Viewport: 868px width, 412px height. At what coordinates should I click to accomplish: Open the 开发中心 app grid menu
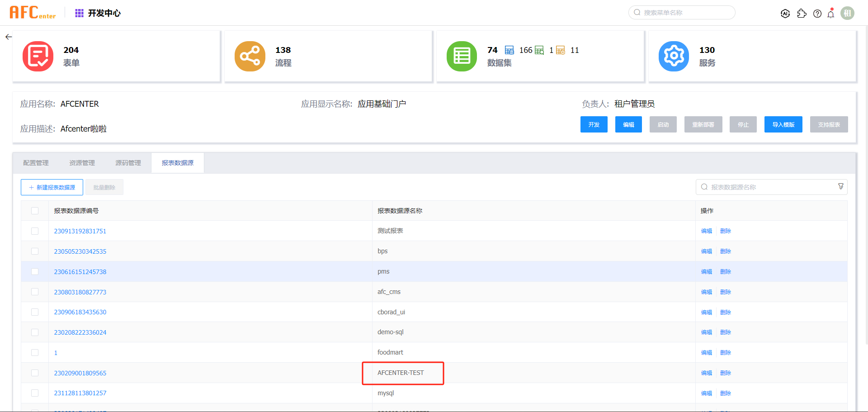coord(79,13)
